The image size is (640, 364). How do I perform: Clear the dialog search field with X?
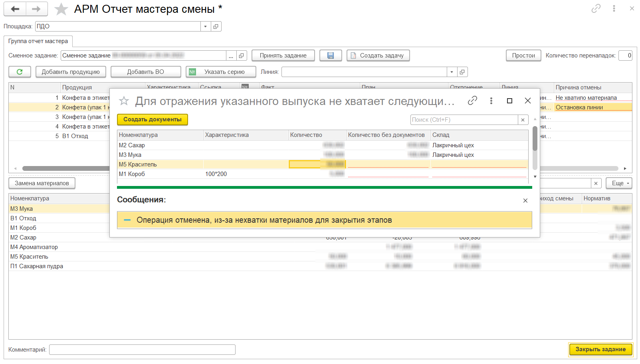[523, 120]
